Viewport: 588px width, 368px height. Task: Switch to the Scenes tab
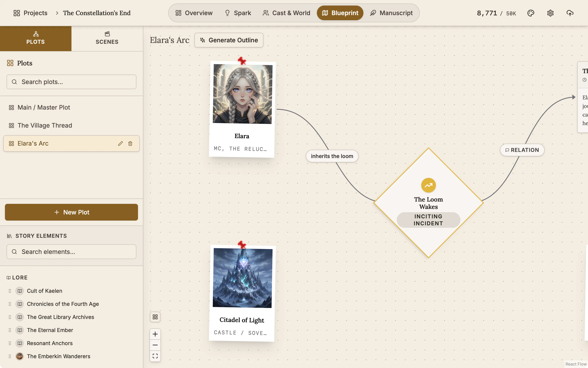click(x=107, y=38)
